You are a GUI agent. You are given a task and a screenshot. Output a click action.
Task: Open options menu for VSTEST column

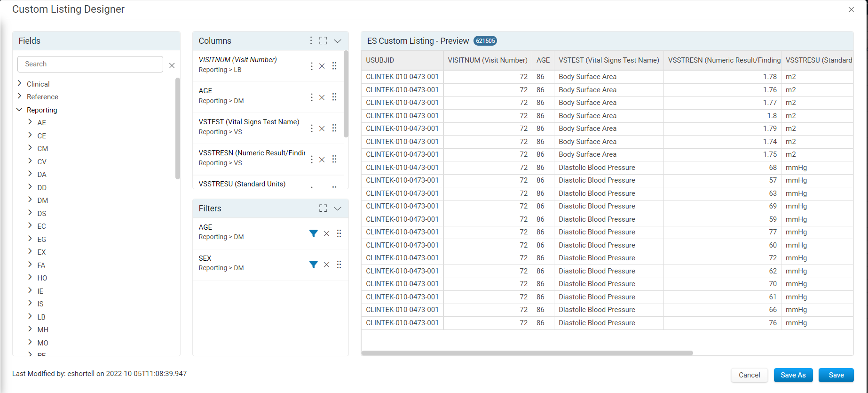point(311,128)
